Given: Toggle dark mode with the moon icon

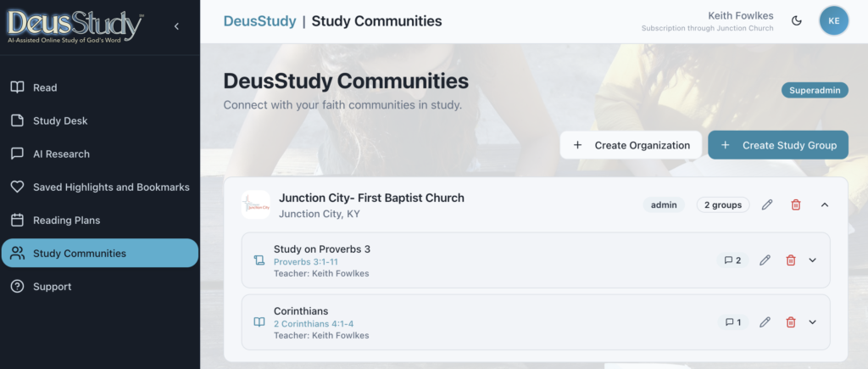Looking at the screenshot, I should [x=796, y=21].
